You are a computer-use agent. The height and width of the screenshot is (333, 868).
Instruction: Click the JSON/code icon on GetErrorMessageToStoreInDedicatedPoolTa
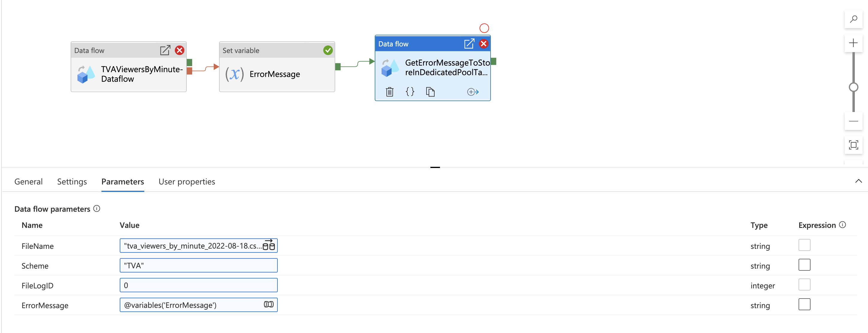pos(410,91)
